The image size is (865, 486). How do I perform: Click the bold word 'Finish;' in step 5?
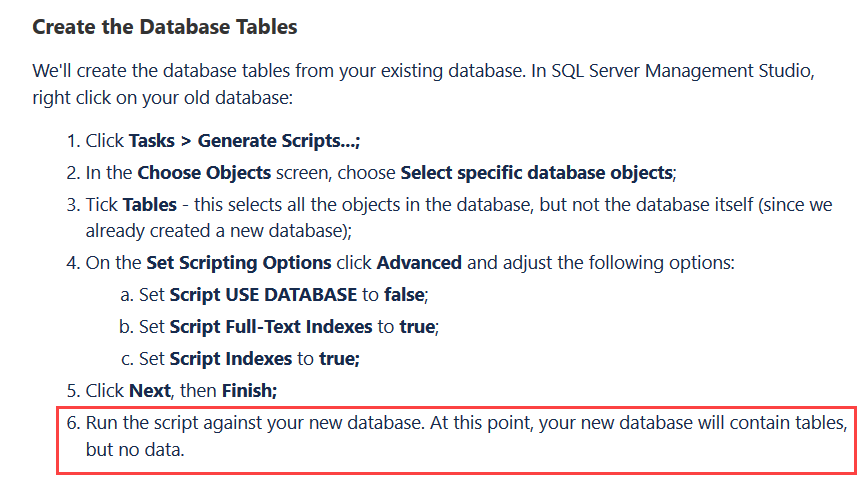click(x=249, y=391)
